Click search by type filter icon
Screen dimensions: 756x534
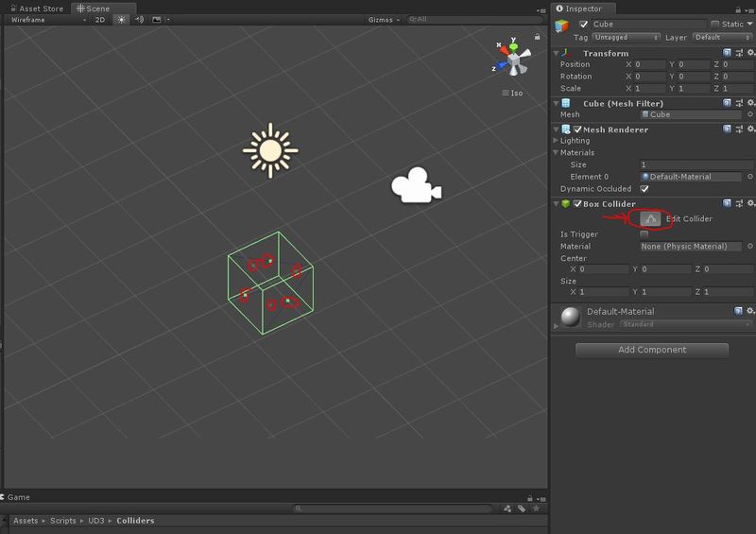(507, 508)
